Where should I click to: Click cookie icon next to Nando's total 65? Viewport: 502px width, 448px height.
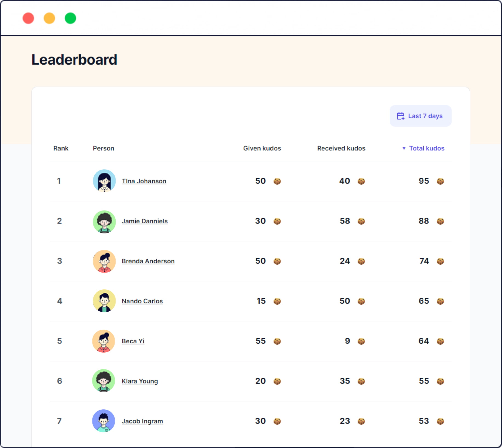[x=440, y=301]
